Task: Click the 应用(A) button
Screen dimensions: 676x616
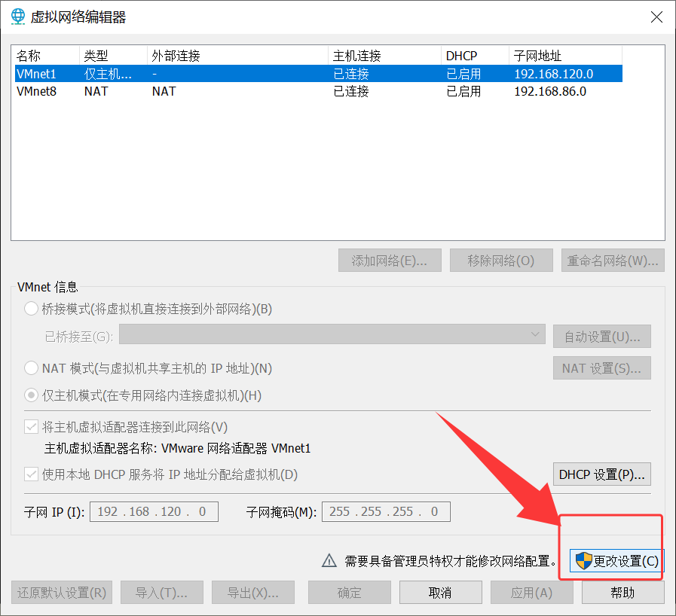Action: [532, 593]
